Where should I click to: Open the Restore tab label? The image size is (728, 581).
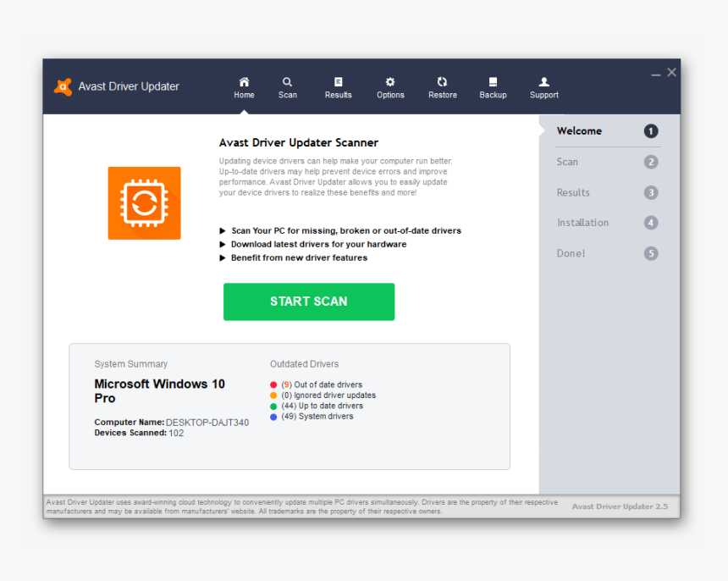[x=442, y=95]
